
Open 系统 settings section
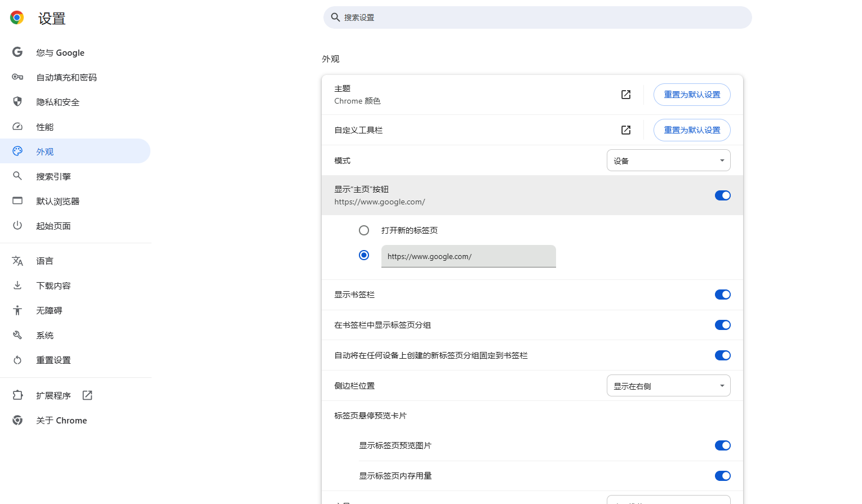point(75,335)
